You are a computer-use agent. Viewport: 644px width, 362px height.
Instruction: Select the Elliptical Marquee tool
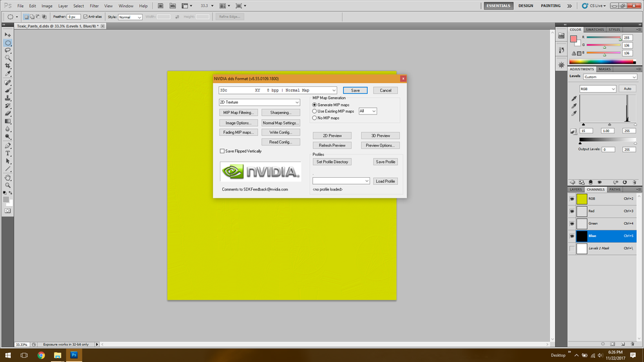[8, 43]
